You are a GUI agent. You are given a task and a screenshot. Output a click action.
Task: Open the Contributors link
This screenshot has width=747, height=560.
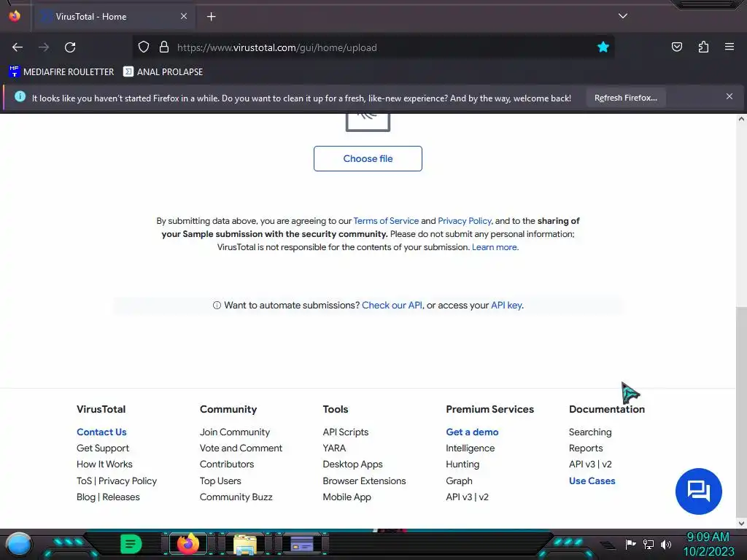(227, 464)
